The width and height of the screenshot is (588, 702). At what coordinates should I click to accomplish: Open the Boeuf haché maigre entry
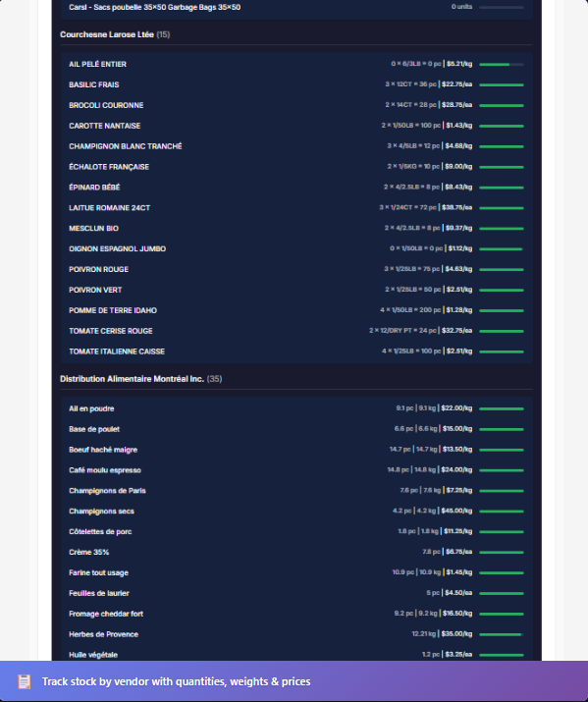(296, 450)
